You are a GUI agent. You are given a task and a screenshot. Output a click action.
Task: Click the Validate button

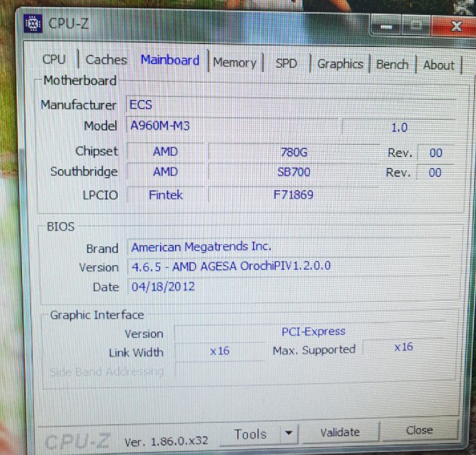pyautogui.click(x=340, y=432)
